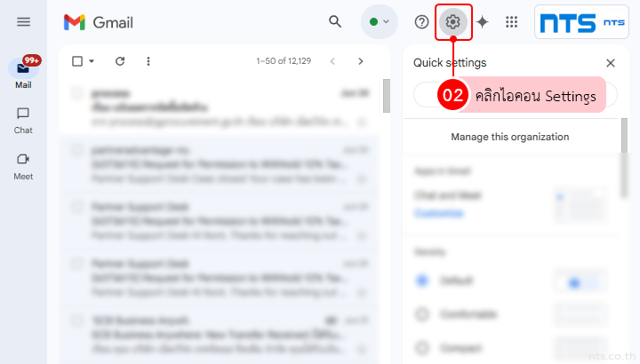Expand the select dropdown arrow beside checkbox

click(92, 61)
